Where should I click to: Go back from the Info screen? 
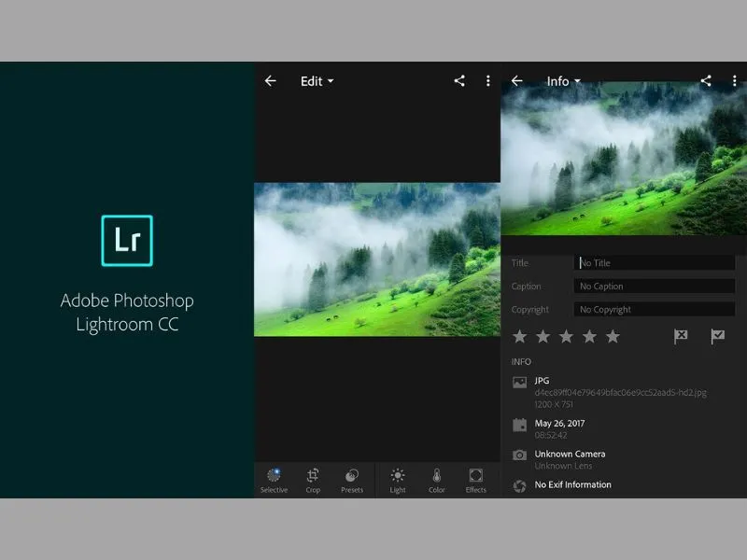coord(517,81)
